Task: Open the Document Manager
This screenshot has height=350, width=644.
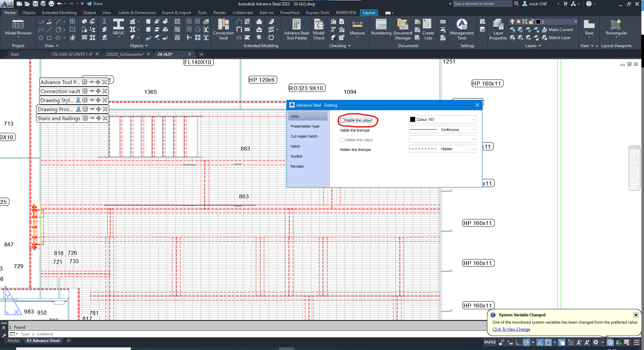Action: click(402, 29)
